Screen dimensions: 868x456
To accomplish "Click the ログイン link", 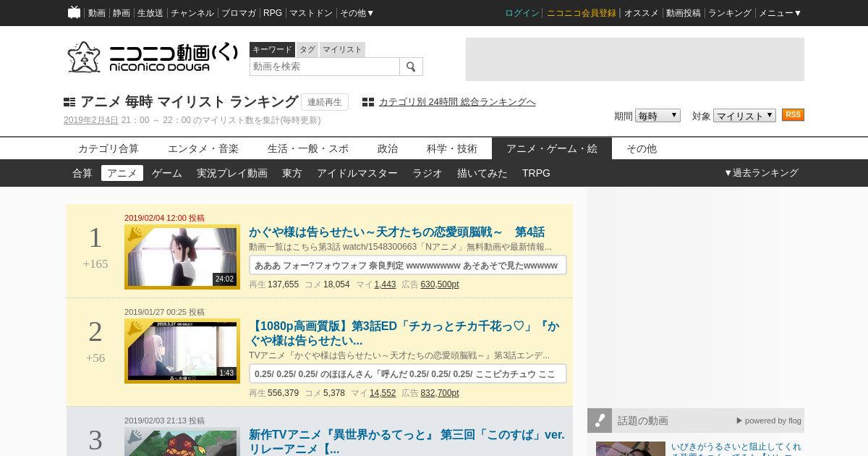I will pyautogui.click(x=522, y=13).
